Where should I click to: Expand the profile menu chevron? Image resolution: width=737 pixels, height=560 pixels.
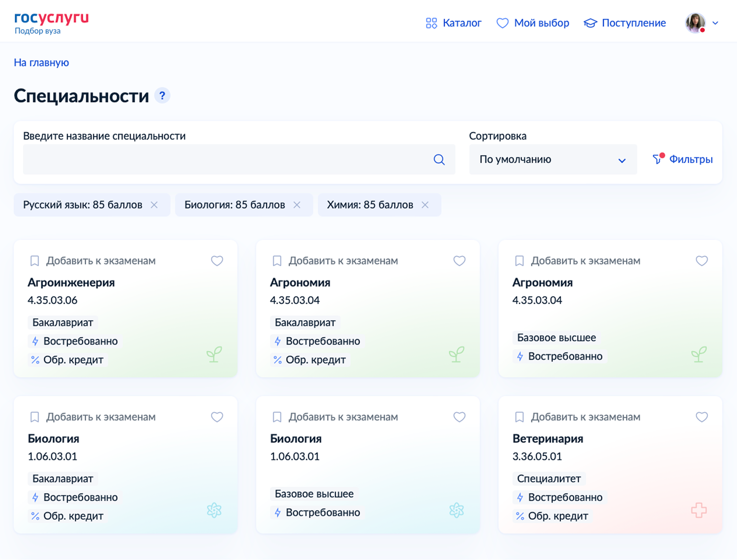[715, 23]
